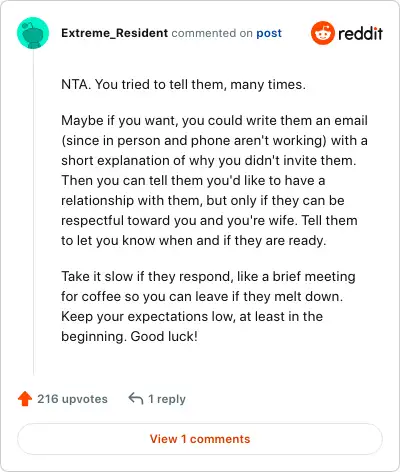Image resolution: width=400 pixels, height=472 pixels.
Task: Click the line "short explanation of why you didn't invite them"
Action: [209, 161]
